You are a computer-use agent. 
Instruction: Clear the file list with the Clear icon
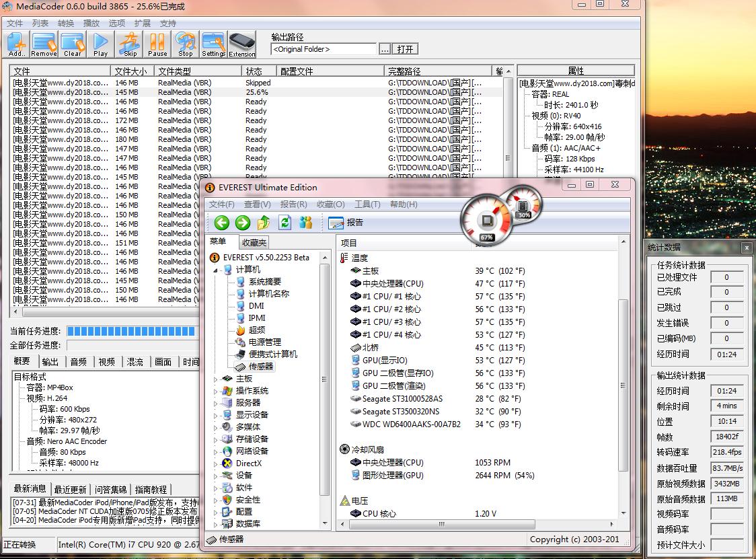click(x=73, y=44)
